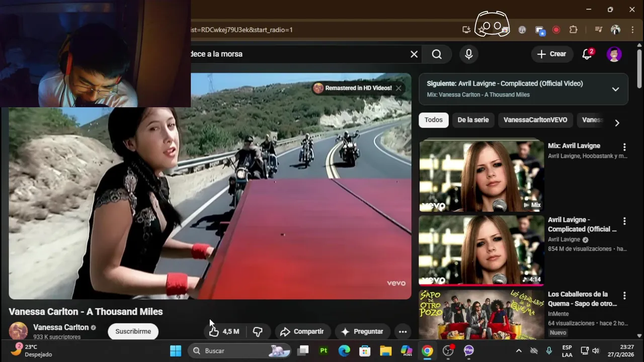Open network and volume quick settings
The width and height of the screenshot is (644, 362).
click(x=590, y=350)
